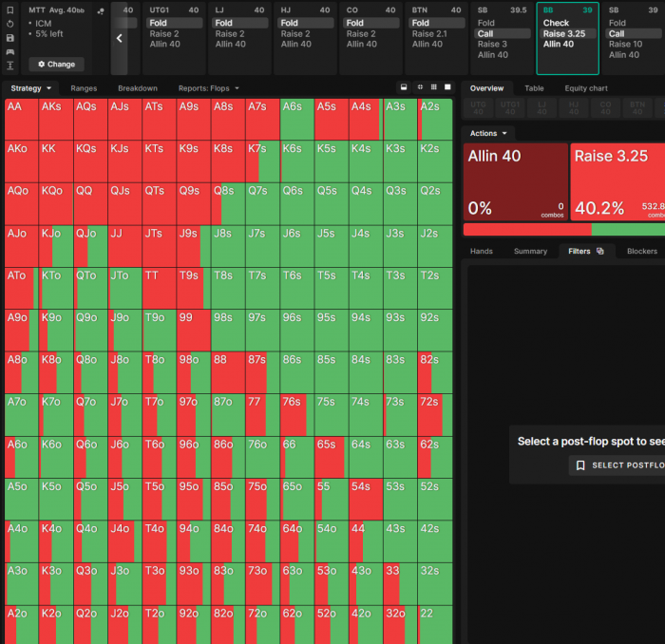Click the 72s hand cell
Screen dimensions: 665x644
tap(435, 415)
